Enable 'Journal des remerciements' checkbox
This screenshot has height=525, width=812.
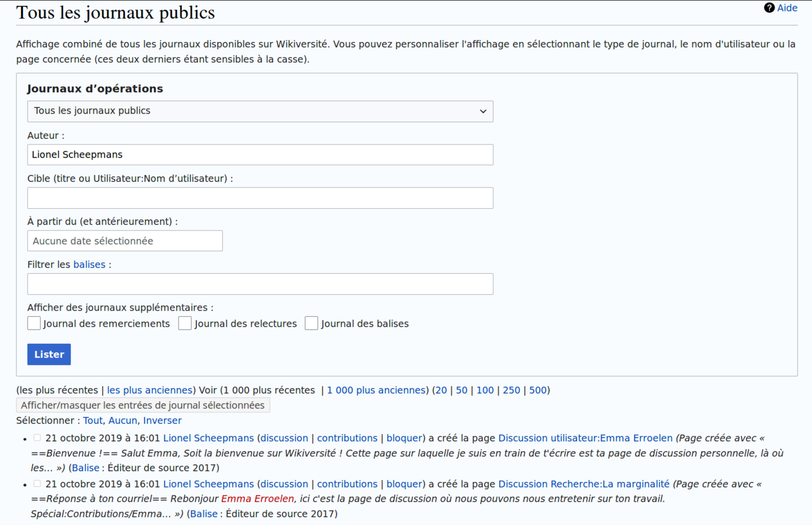click(x=34, y=323)
